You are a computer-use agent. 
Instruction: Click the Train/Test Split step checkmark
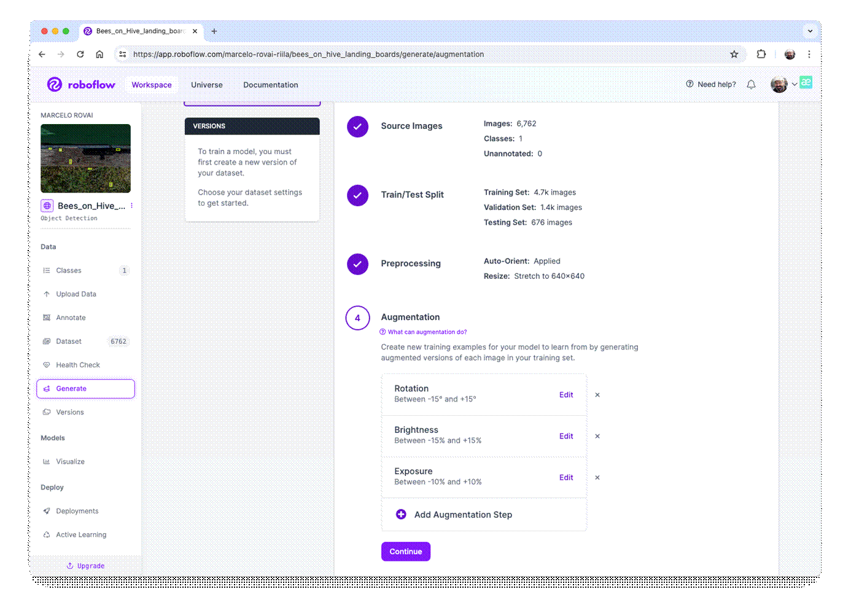357,195
